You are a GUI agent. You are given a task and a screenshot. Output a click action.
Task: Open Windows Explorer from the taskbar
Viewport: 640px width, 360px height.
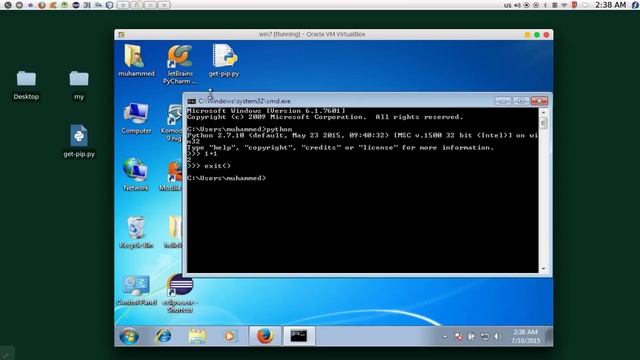pyautogui.click(x=197, y=336)
